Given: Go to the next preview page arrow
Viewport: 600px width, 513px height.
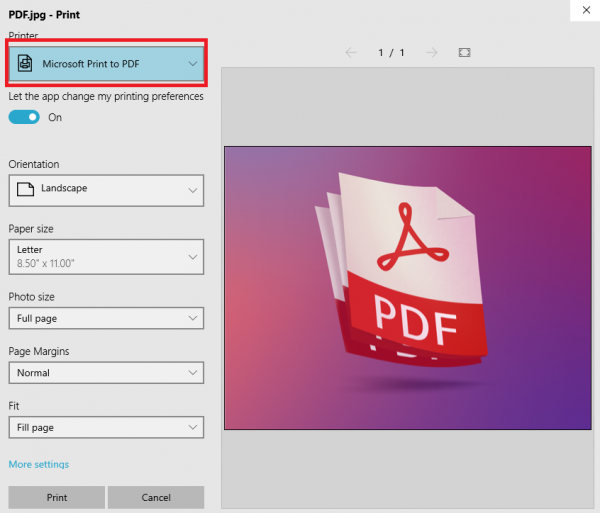Looking at the screenshot, I should pyautogui.click(x=432, y=52).
